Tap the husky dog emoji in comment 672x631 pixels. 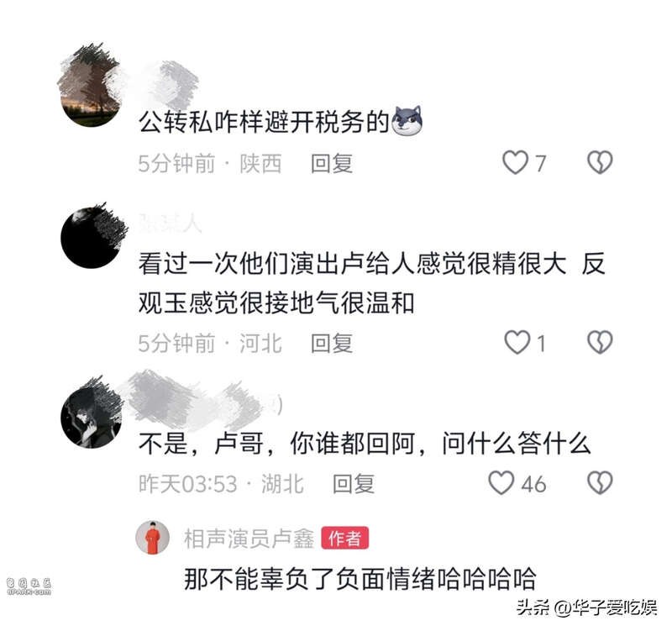[407, 120]
